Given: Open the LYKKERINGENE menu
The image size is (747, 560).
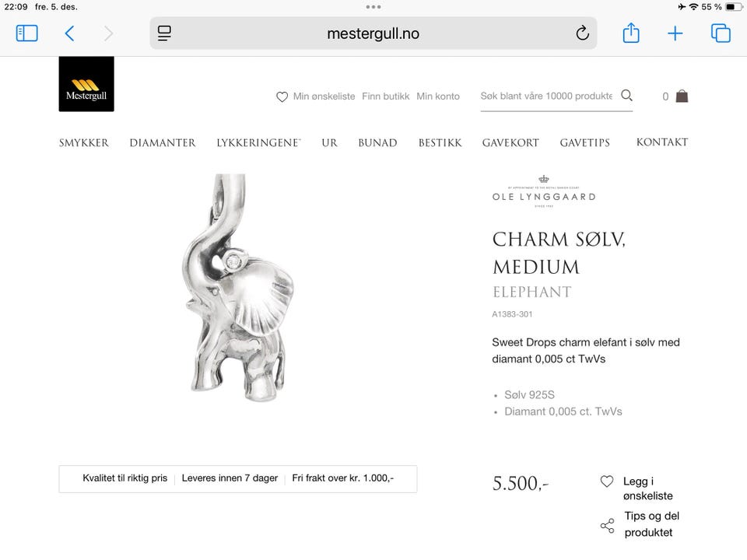Looking at the screenshot, I should pos(258,143).
